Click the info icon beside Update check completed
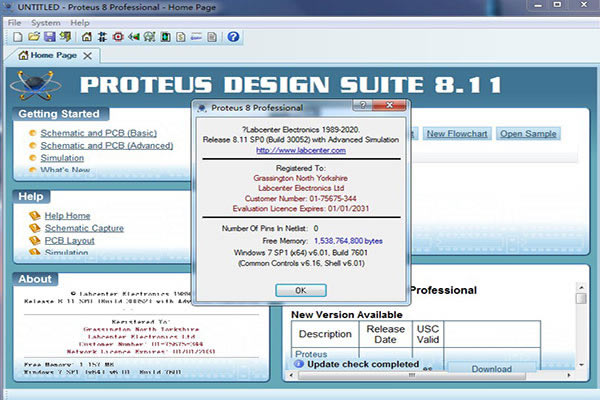 coord(299,364)
